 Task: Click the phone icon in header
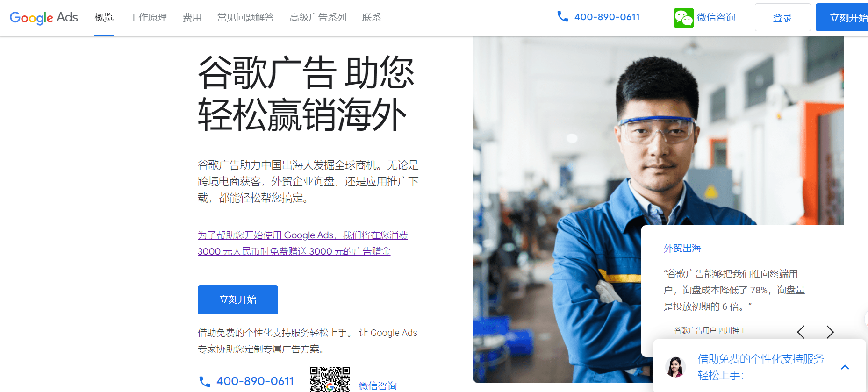562,17
